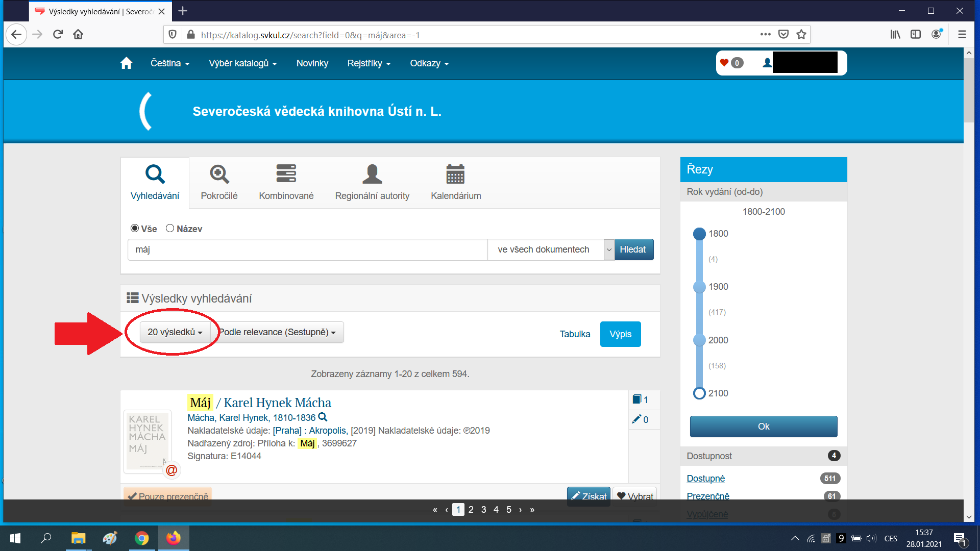Click Vybrat button for Máj
The width and height of the screenshot is (980, 551).
[x=634, y=496]
